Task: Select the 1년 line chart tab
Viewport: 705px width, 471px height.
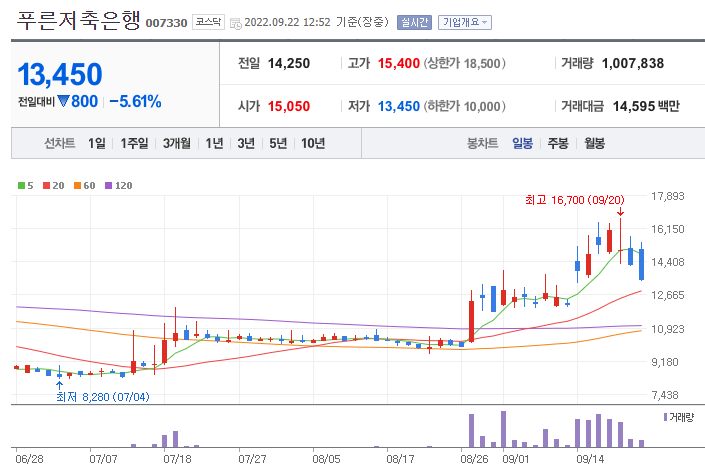Action: tap(214, 143)
